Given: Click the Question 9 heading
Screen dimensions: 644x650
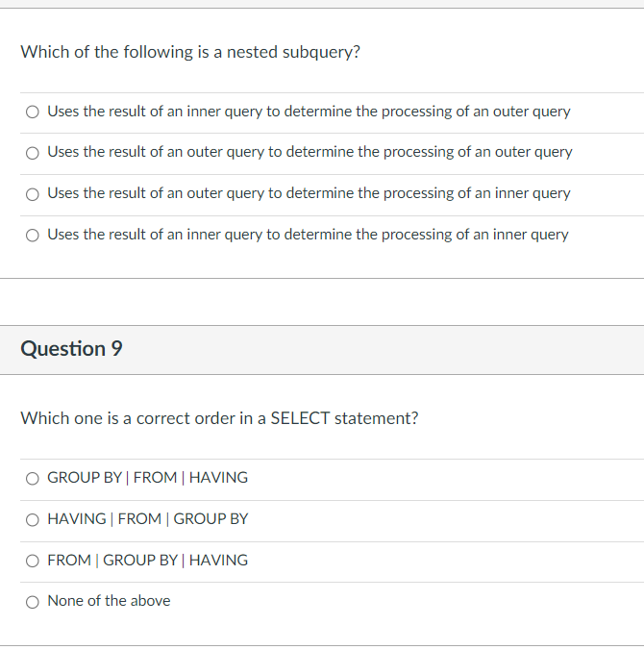Looking at the screenshot, I should click(x=71, y=349).
